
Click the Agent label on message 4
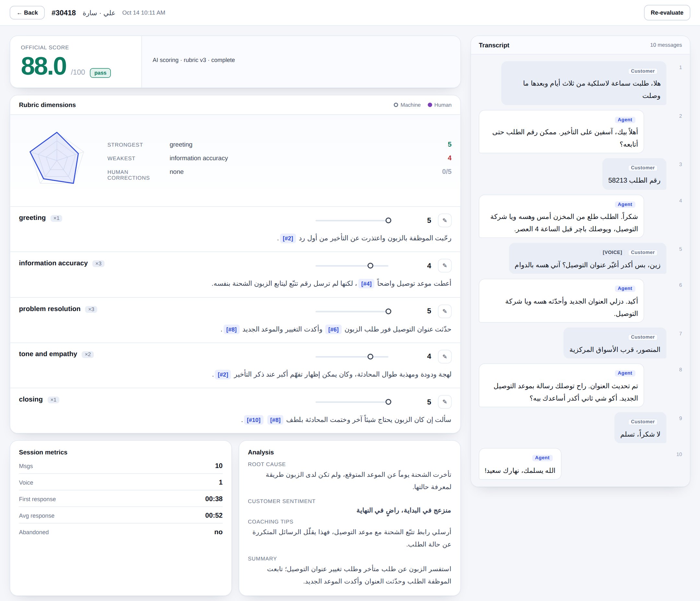click(625, 205)
